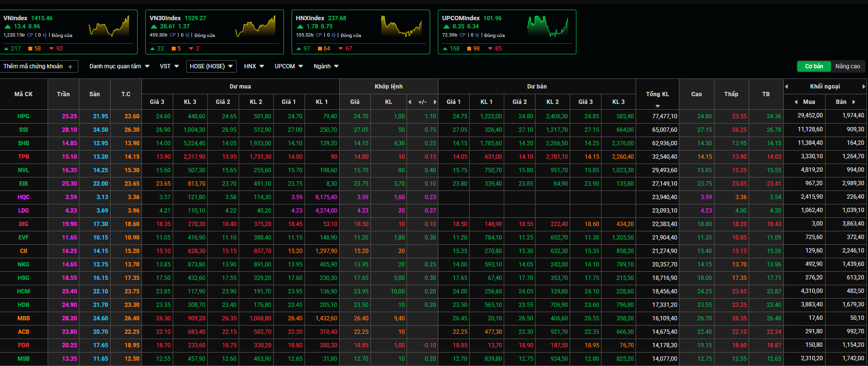Open the HDB stock symbol
This screenshot has width=868, height=366.
[24, 305]
